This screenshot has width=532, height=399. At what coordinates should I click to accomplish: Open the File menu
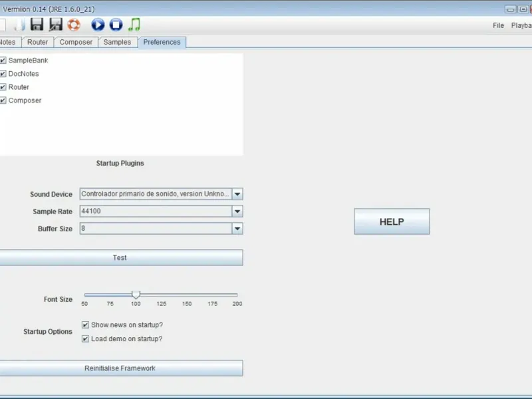[498, 25]
